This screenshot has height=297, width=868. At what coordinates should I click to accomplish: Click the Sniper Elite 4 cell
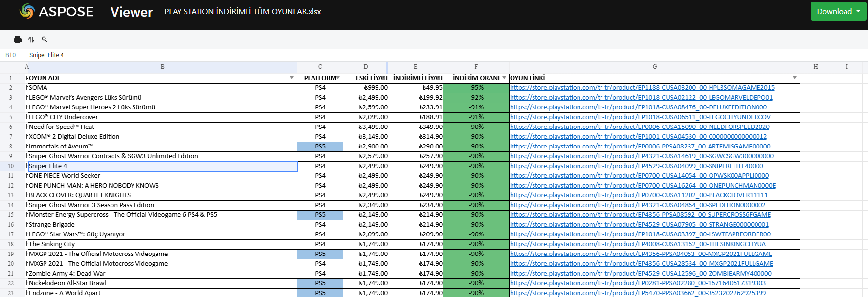point(163,166)
